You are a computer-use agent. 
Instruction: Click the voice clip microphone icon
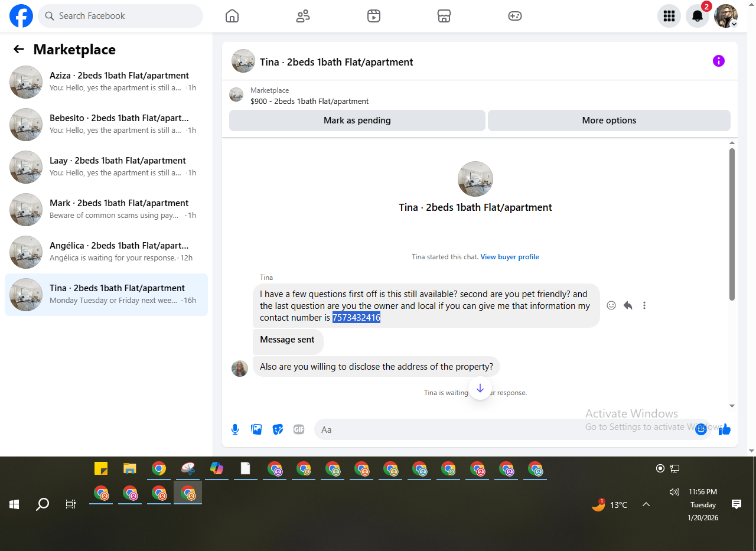[235, 429]
